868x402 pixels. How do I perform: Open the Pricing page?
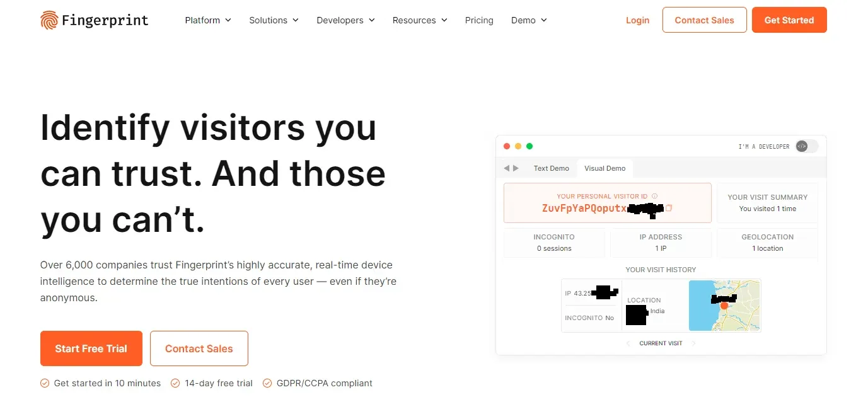tap(479, 20)
